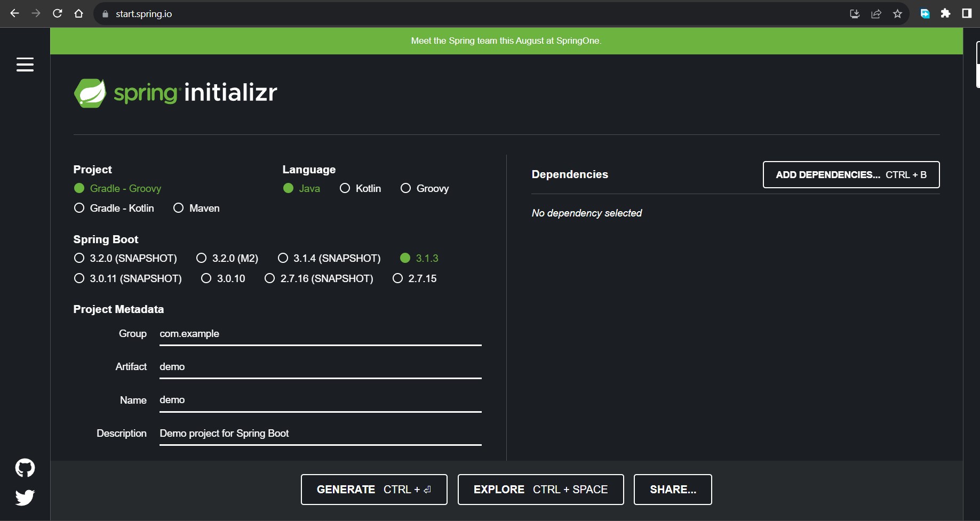Image resolution: width=980 pixels, height=521 pixels.
Task: Open the hamburger side menu
Action: (x=25, y=65)
